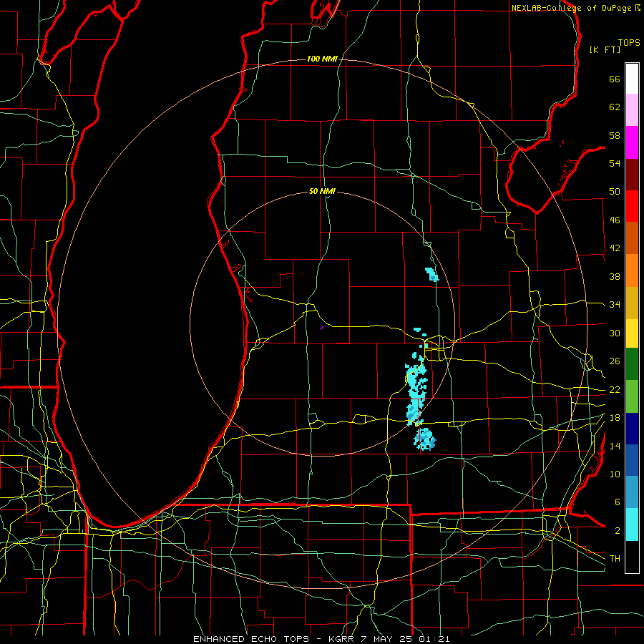This screenshot has height=644, width=644.
Task: Pick the navy blue swatch beside 18
Action: [632, 429]
